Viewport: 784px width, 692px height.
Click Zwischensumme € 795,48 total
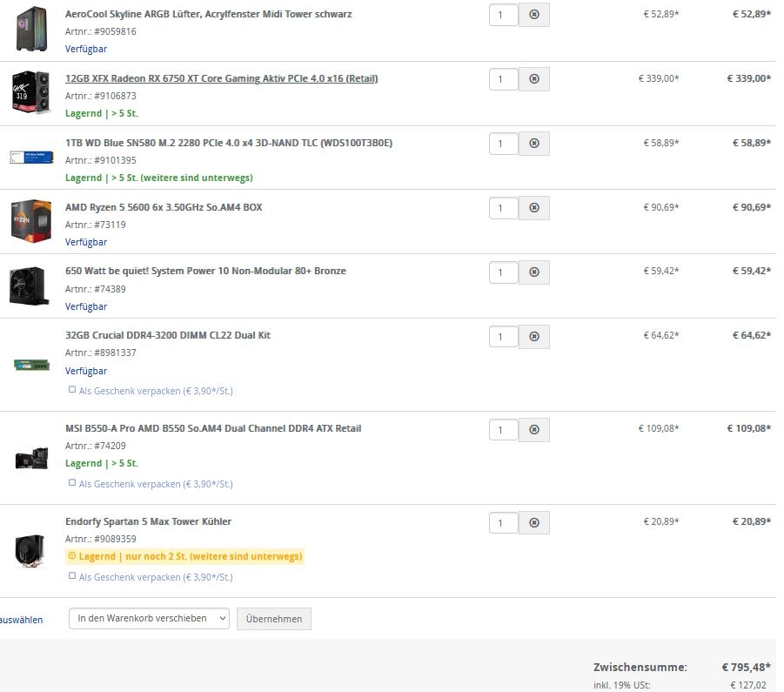click(747, 667)
